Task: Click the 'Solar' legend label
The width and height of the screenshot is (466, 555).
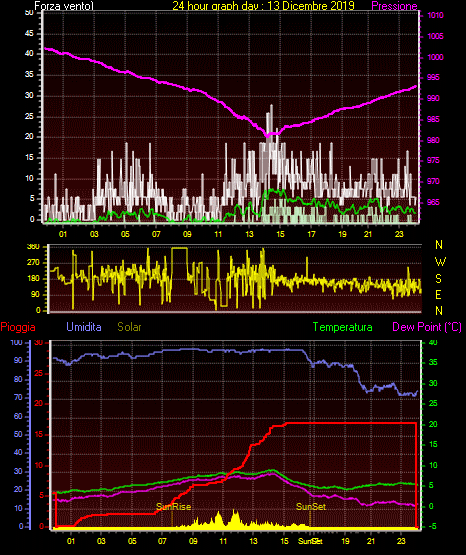Action: pyautogui.click(x=130, y=327)
